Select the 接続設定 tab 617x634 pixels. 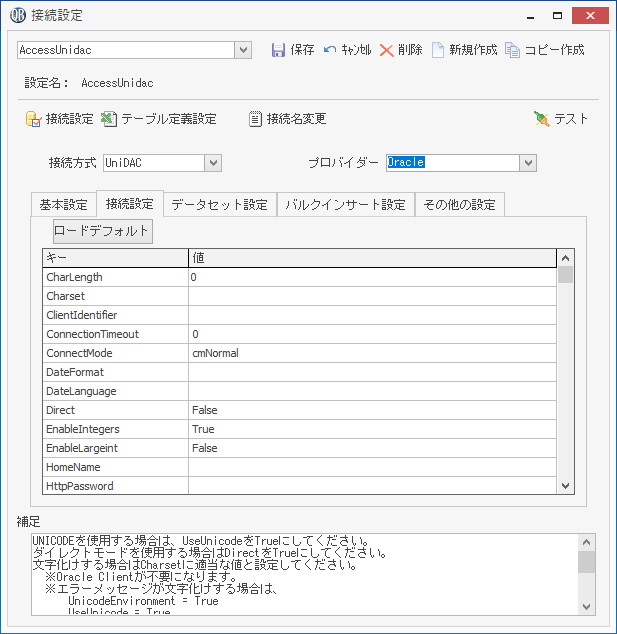pyautogui.click(x=130, y=203)
